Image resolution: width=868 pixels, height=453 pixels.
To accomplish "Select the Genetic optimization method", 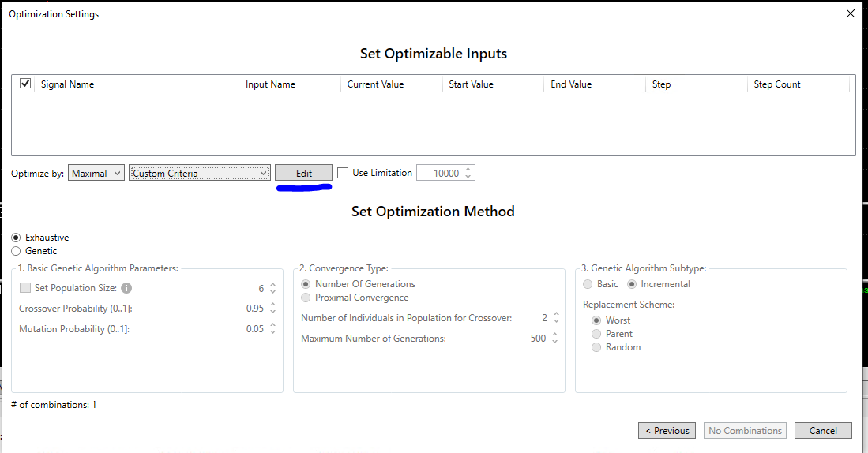I will click(x=16, y=251).
